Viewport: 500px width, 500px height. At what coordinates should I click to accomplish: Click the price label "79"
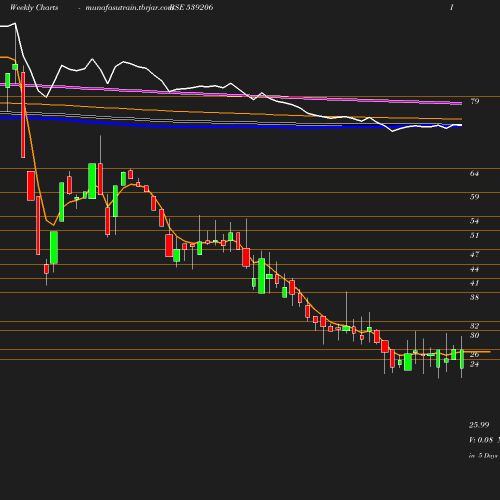tap(475, 101)
